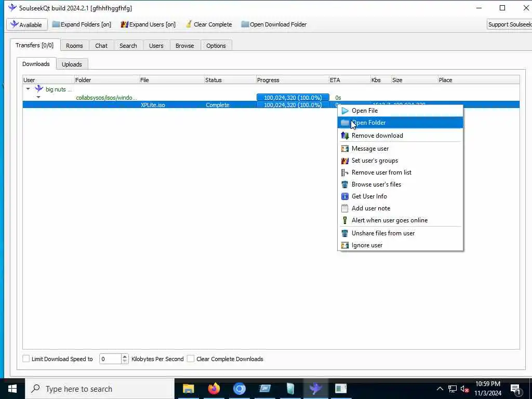532x399 pixels.
Task: Click the volume muted tray icon
Action: [x=464, y=389]
